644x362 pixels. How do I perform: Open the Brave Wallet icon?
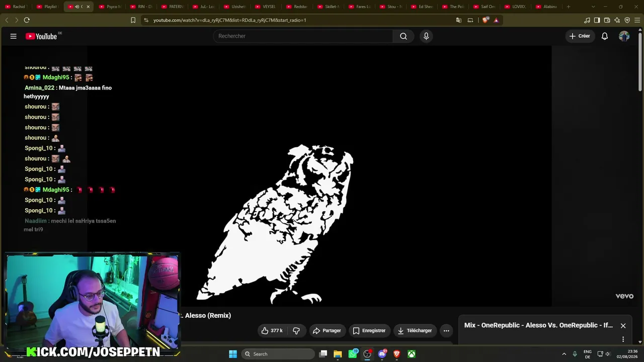pos(607,20)
